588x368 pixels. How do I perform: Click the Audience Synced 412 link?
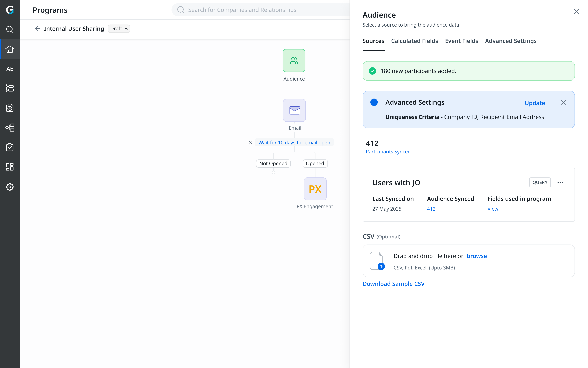pos(431,209)
